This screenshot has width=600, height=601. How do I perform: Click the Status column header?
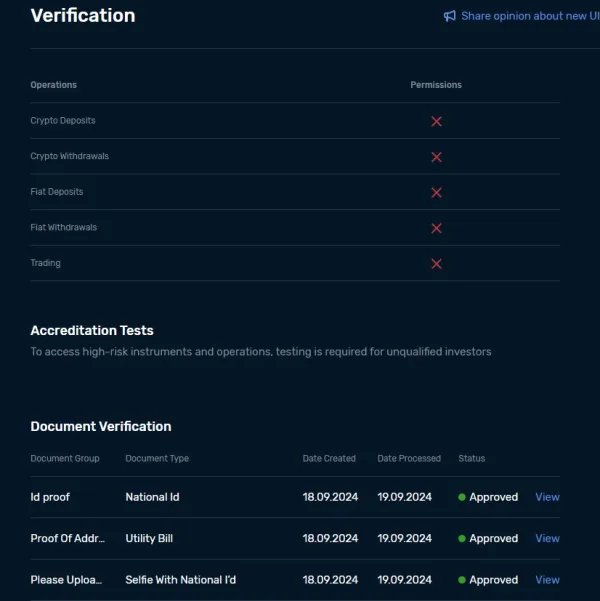tap(471, 459)
